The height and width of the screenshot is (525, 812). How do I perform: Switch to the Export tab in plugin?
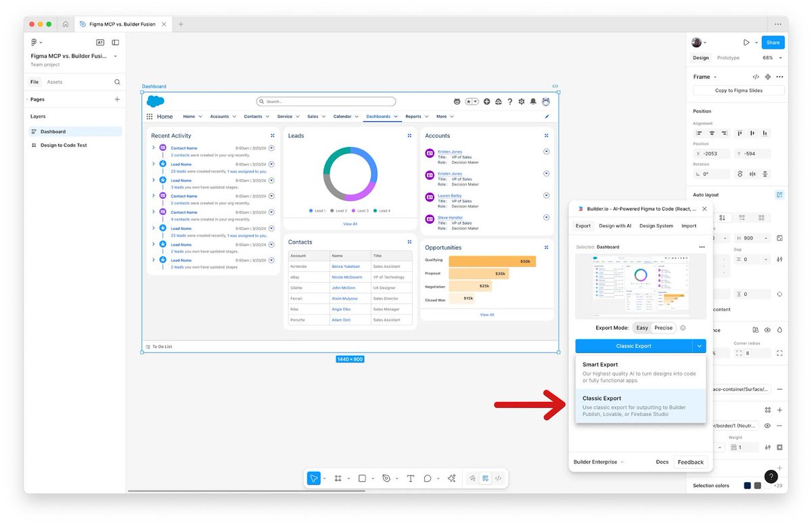point(583,226)
